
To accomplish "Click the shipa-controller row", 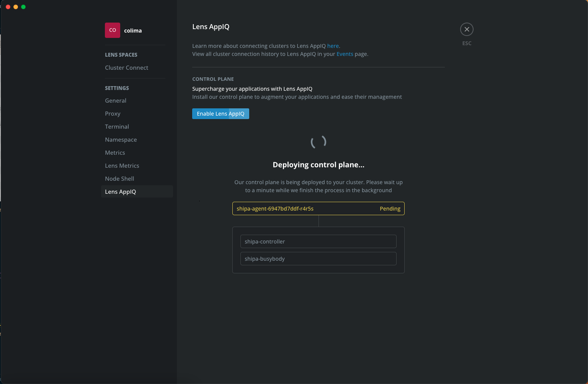I will 318,242.
